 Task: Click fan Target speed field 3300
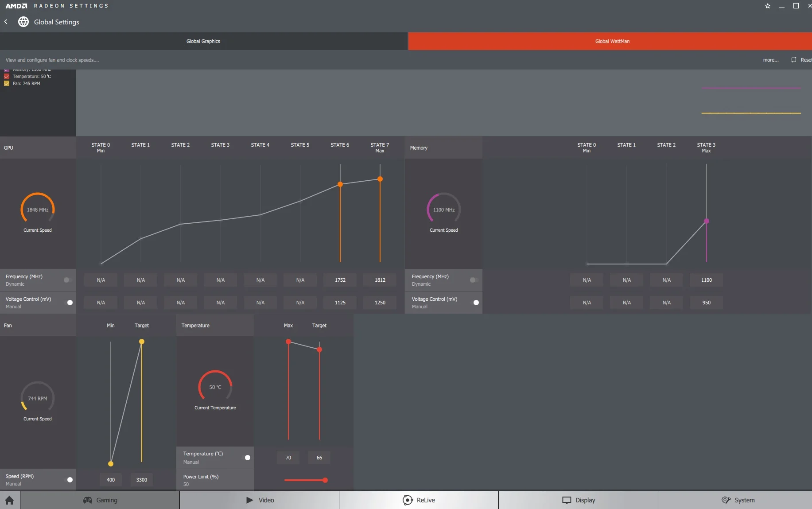coord(142,480)
